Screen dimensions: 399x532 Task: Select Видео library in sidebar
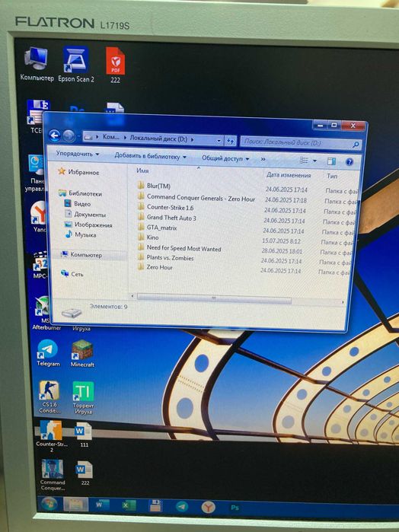tap(78, 203)
